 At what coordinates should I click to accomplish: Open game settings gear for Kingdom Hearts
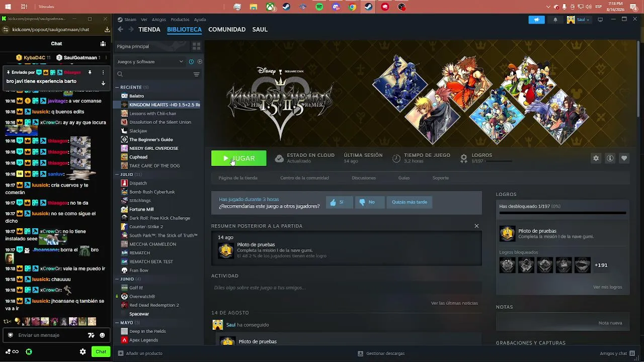click(596, 158)
